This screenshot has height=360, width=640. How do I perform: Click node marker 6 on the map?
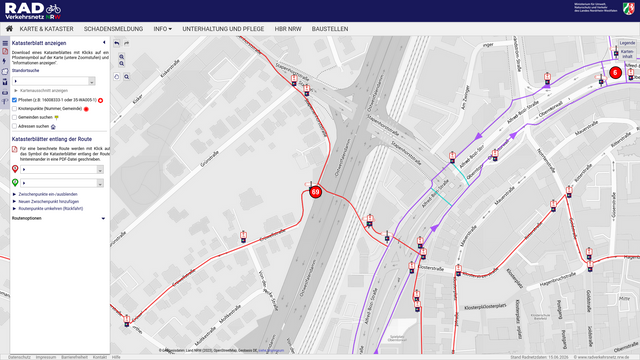coord(616,73)
